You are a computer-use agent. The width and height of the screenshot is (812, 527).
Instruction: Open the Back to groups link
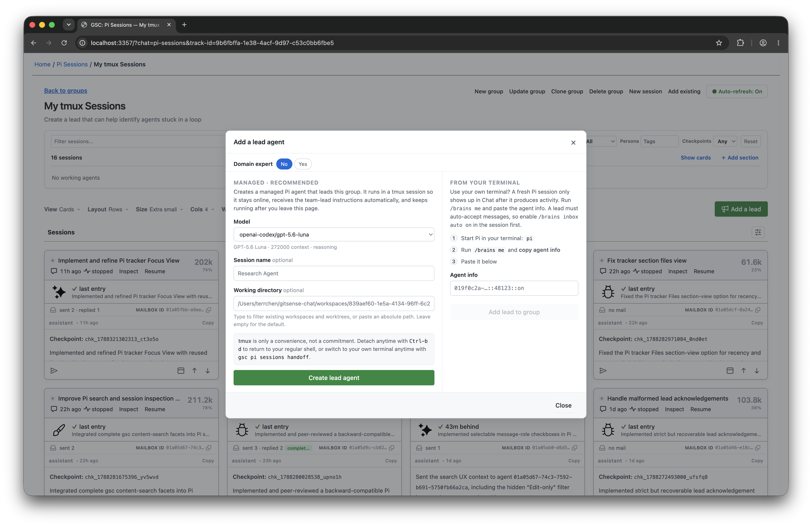65,91
